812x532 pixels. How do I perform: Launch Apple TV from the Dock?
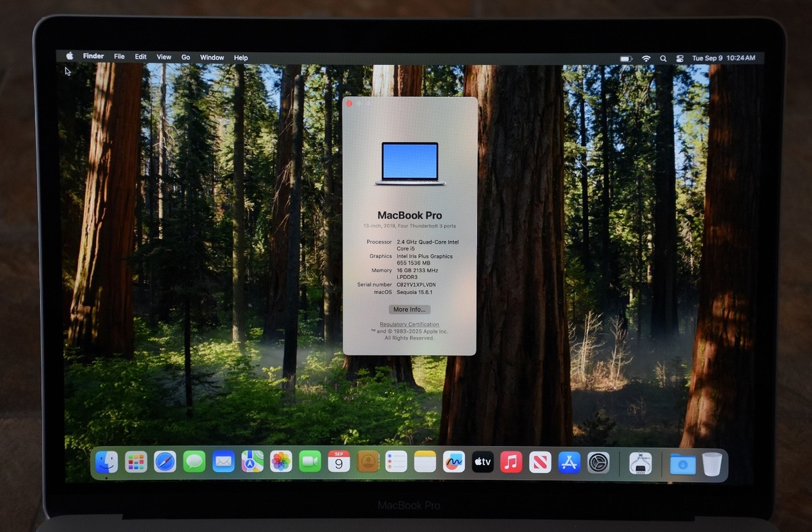click(x=482, y=462)
